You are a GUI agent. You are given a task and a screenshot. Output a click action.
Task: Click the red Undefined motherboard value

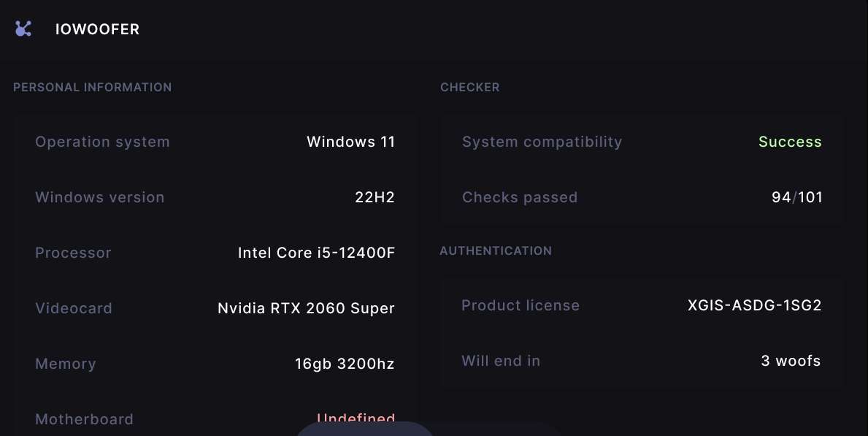pyautogui.click(x=356, y=418)
